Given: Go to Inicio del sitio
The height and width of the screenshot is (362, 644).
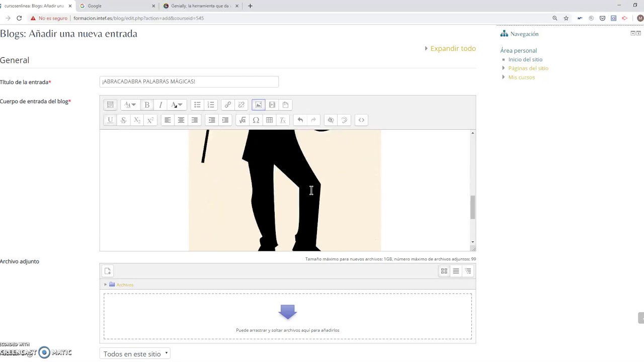Looking at the screenshot, I should 525,59.
